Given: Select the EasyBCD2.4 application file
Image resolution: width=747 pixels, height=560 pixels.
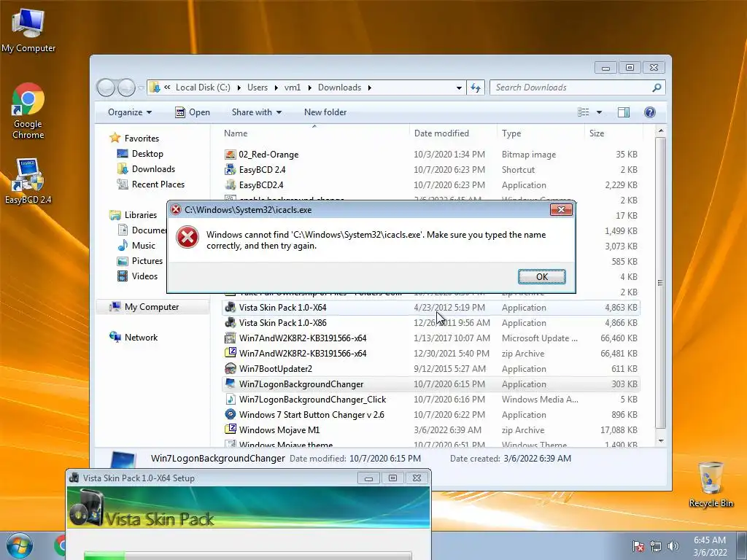Looking at the screenshot, I should point(430,185).
